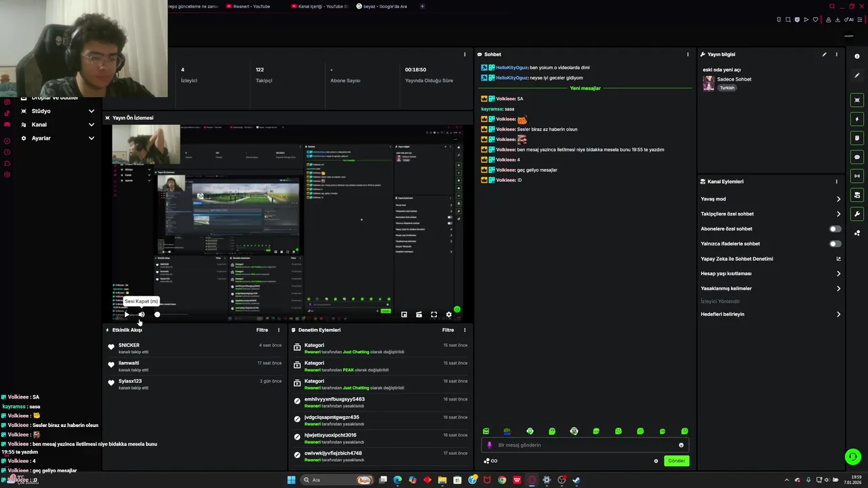Viewport: 868px width, 488px height.
Task: Open Yayın bilgisi panel three-dot menu
Action: (x=836, y=54)
